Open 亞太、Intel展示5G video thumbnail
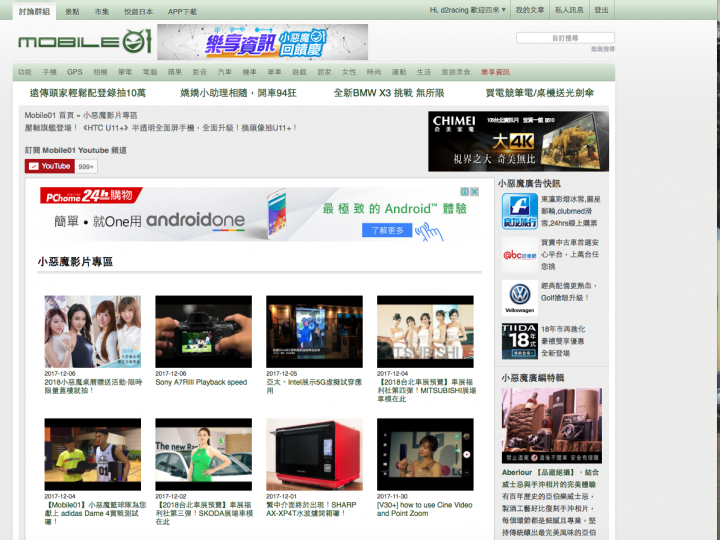 point(315,332)
